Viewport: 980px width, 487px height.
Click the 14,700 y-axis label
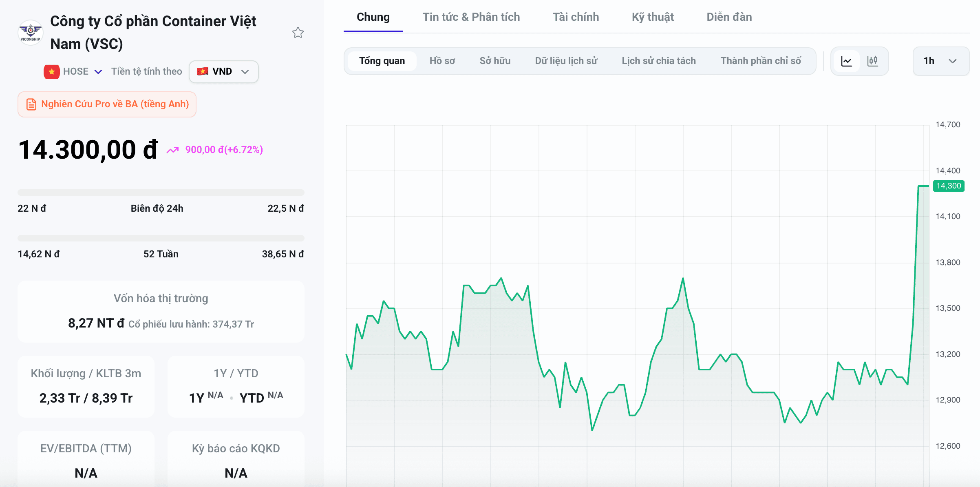tap(948, 125)
